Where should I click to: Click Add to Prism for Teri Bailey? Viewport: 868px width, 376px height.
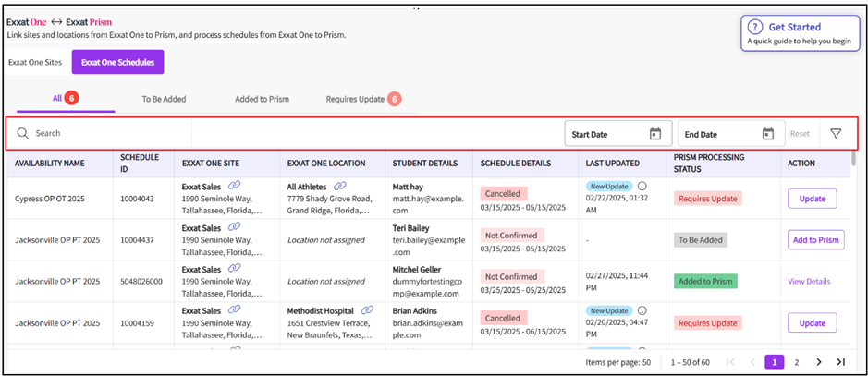click(816, 240)
